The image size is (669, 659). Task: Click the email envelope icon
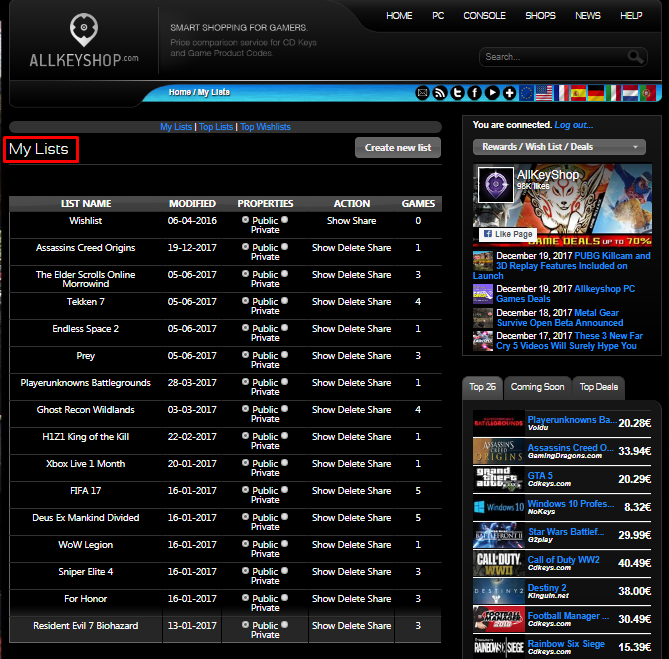point(422,93)
